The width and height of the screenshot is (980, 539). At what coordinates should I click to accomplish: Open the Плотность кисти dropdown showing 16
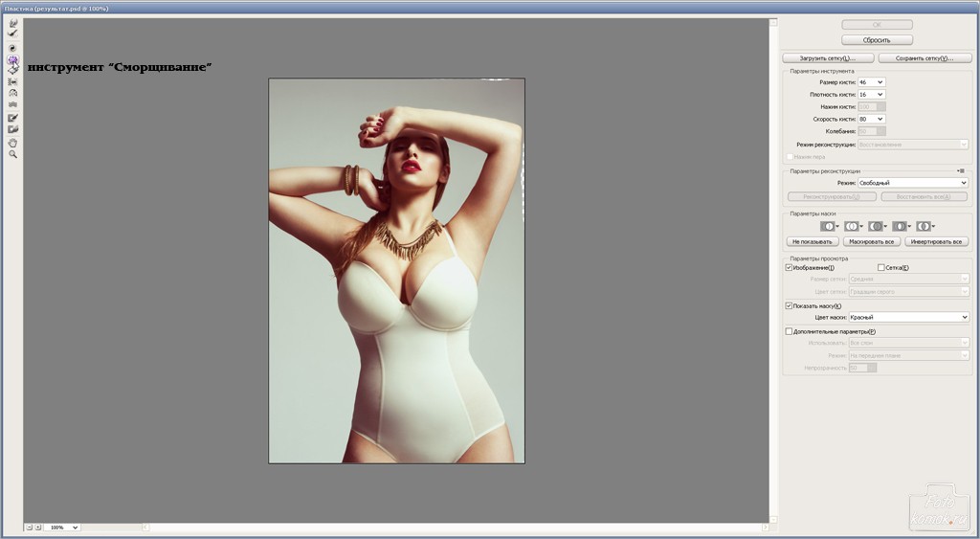pos(871,95)
